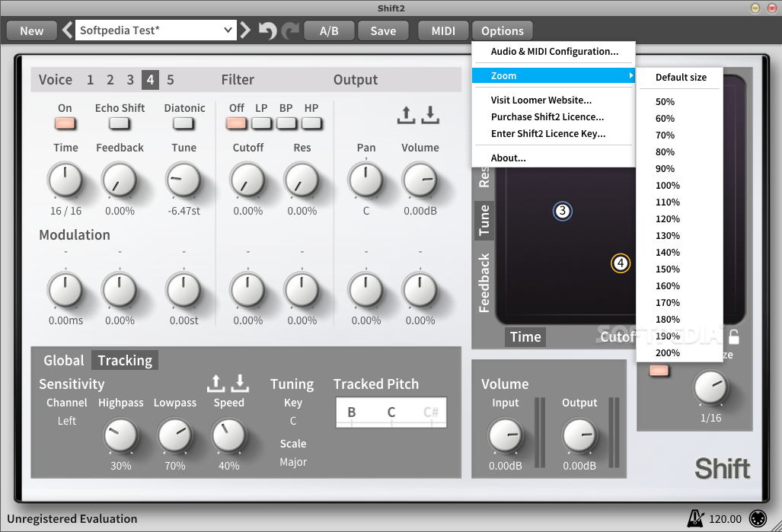Click the New button
Viewport: 782px width, 532px height.
tap(31, 31)
